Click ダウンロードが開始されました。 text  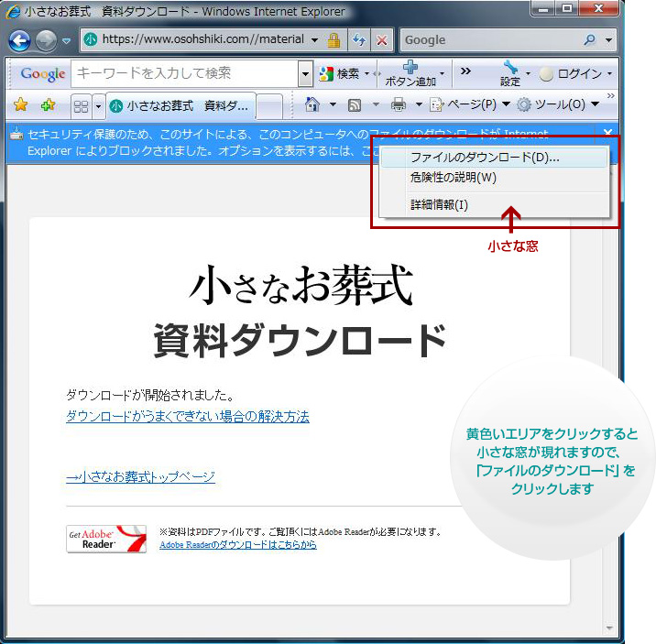coord(150,396)
